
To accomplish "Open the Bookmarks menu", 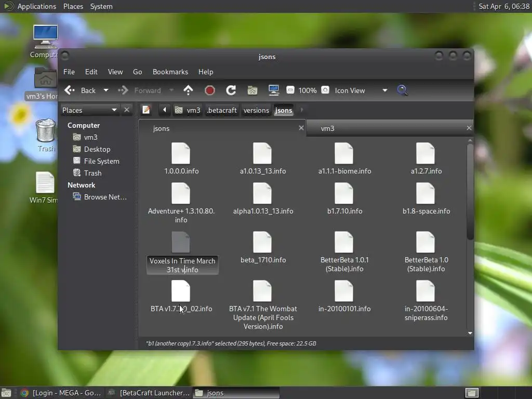I will click(x=170, y=72).
